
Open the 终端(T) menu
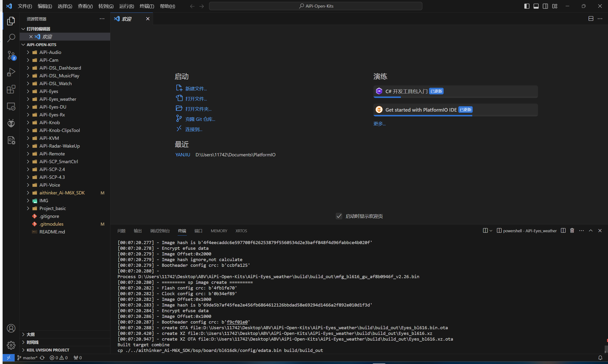pos(147,6)
